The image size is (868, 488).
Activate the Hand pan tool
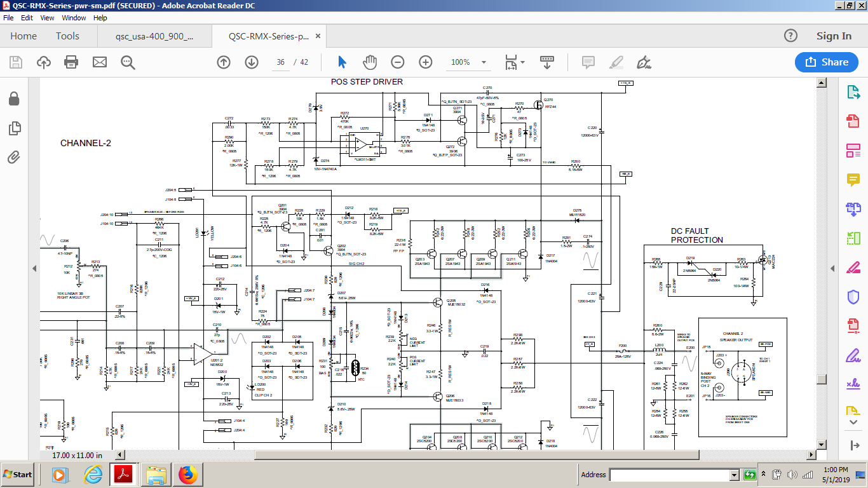click(370, 62)
